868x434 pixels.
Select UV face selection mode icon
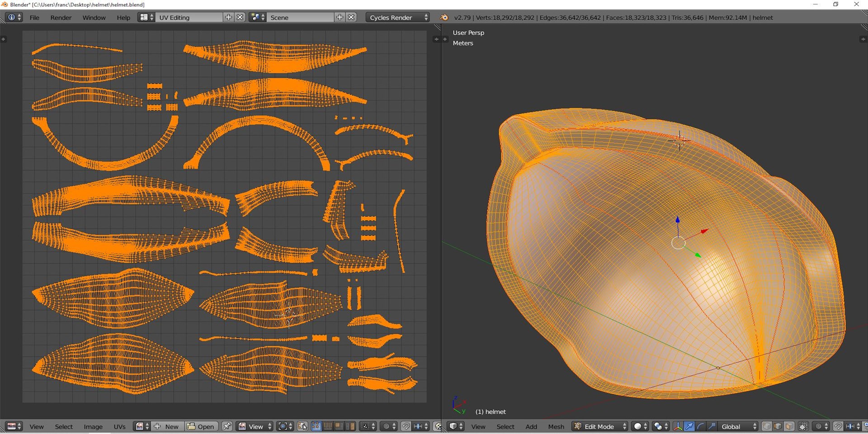coord(339,426)
